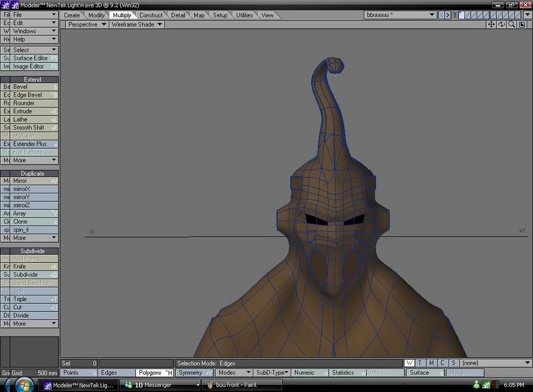The image size is (533, 392).
Task: Enable the C color map button
Action: pyautogui.click(x=442, y=363)
